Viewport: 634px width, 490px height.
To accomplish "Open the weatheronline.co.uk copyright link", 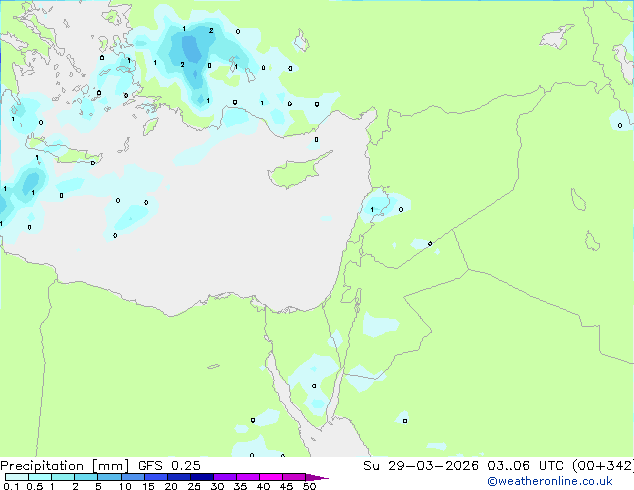I will click(x=550, y=481).
